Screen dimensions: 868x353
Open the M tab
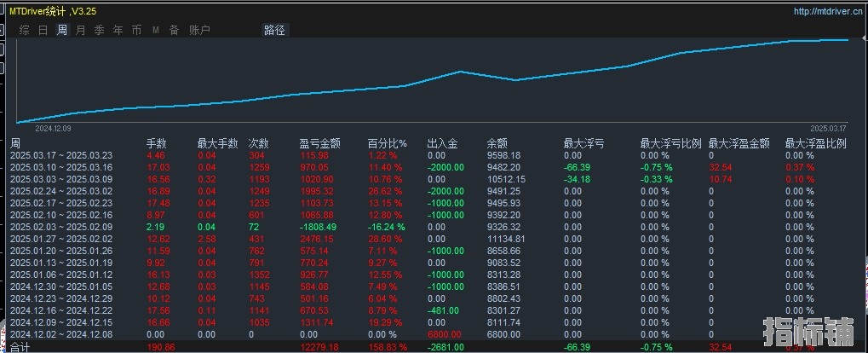(x=156, y=31)
